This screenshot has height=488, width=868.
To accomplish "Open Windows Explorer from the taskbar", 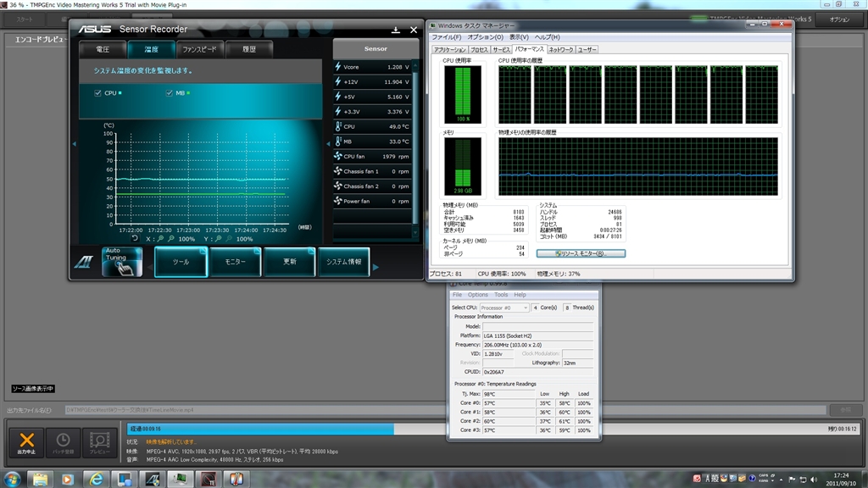I will coord(40,480).
